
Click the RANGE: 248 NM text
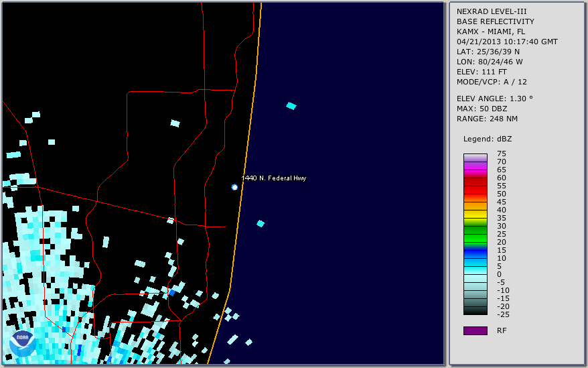(487, 119)
